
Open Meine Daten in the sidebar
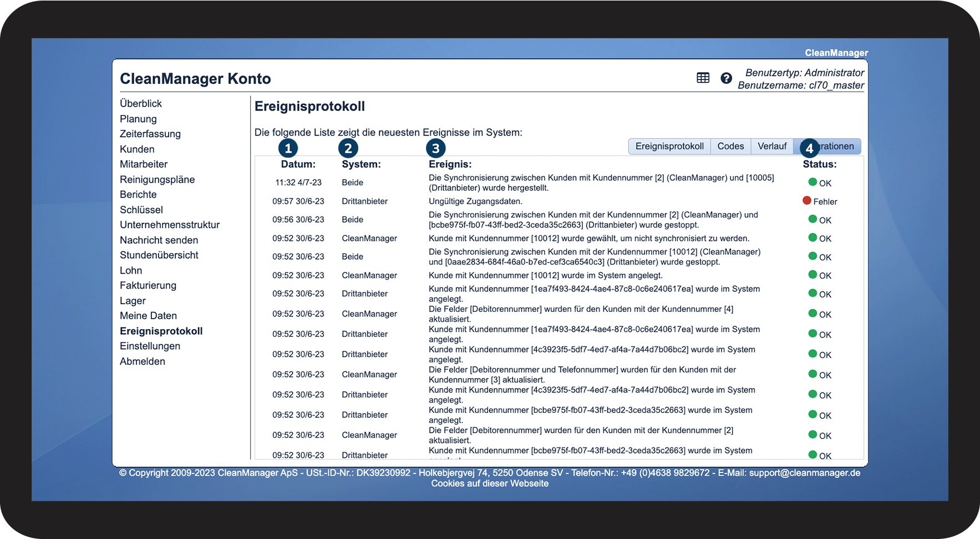pyautogui.click(x=148, y=316)
